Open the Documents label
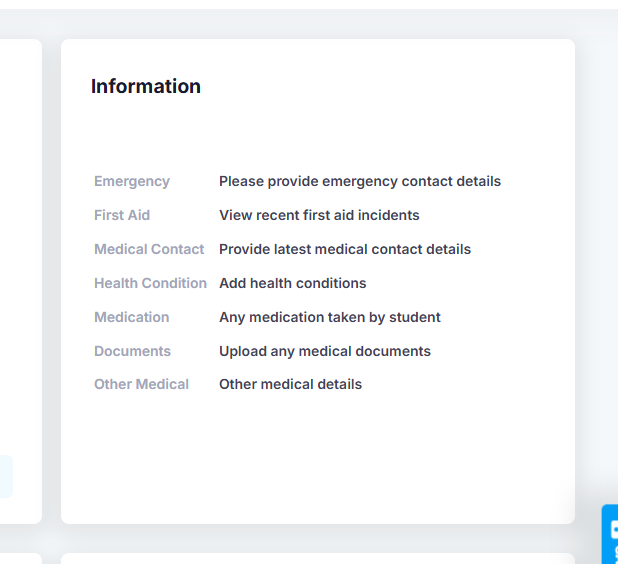The image size is (618, 564). (132, 351)
